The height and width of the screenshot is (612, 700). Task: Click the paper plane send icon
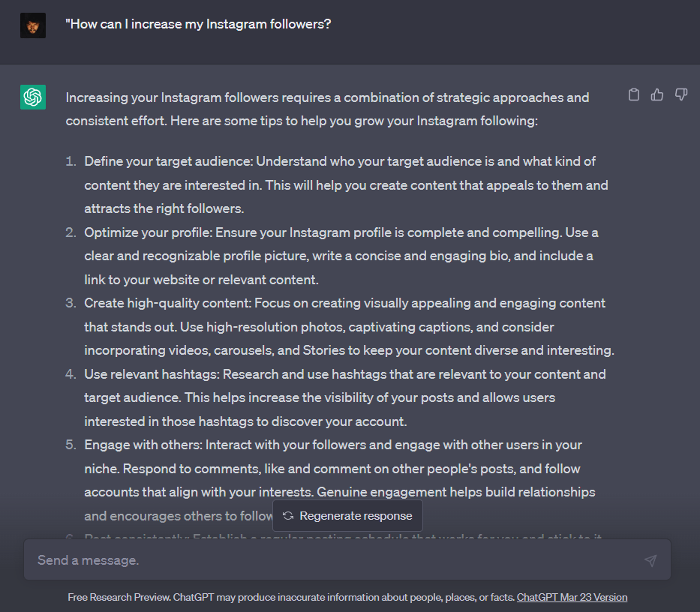tap(651, 560)
